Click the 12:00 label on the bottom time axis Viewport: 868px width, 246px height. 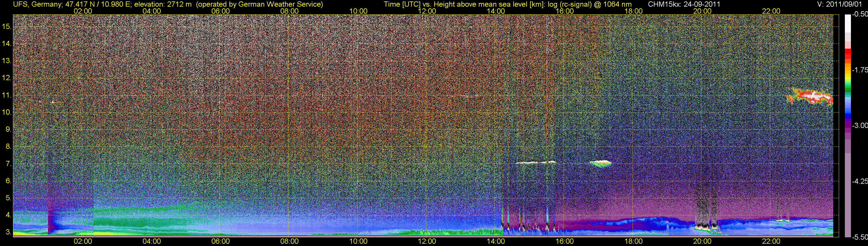[427, 241]
